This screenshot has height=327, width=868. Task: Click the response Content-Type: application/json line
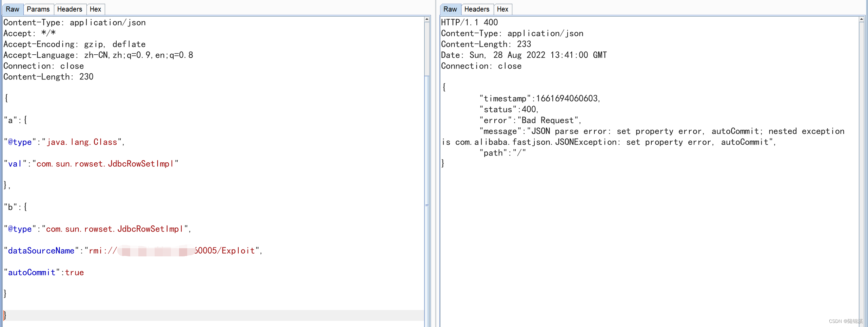512,33
